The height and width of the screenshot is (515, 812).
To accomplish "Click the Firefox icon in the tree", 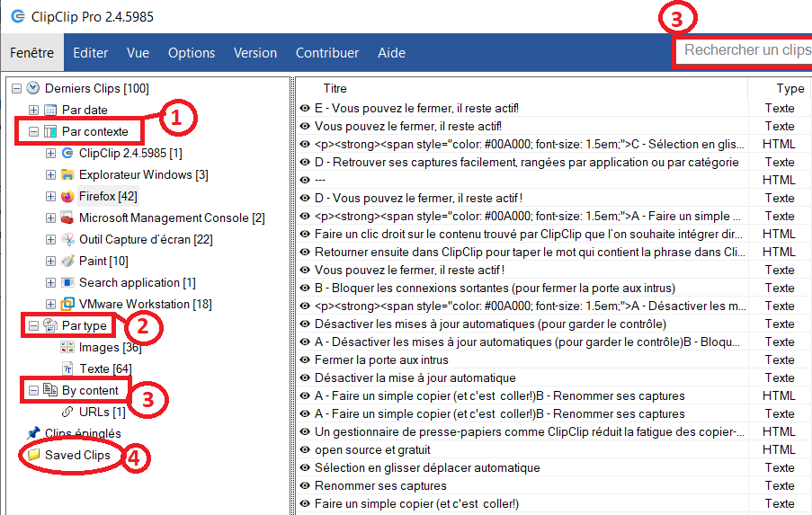I will tap(67, 196).
